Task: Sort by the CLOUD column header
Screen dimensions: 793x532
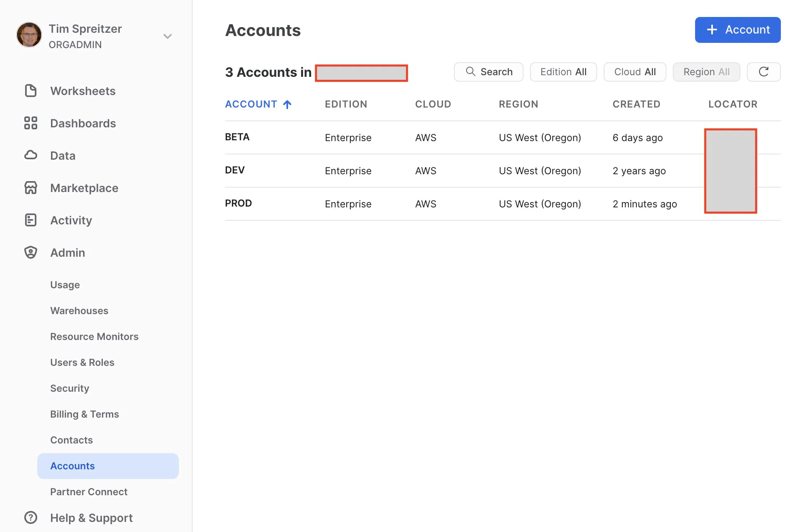Action: (433, 104)
